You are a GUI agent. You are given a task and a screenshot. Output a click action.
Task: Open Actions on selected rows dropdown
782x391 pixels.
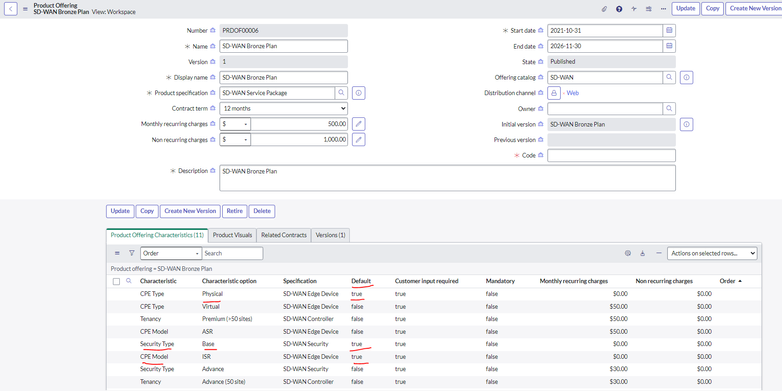tap(712, 253)
